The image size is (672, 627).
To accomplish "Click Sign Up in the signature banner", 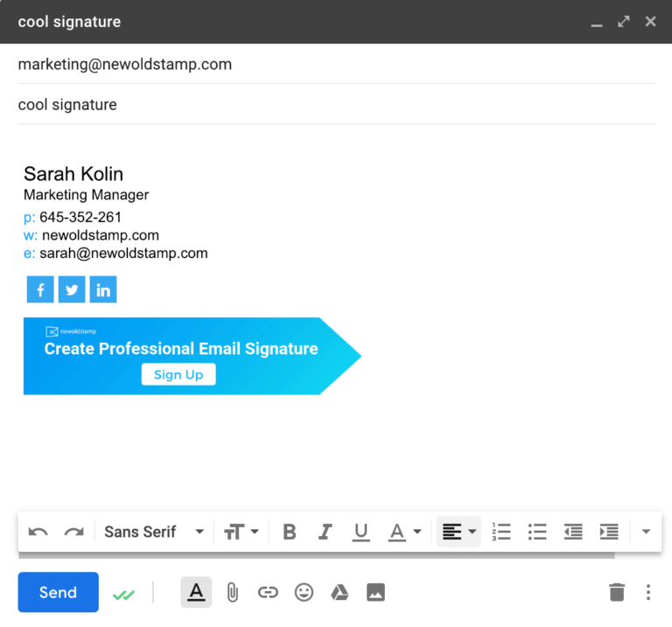I will click(x=178, y=374).
